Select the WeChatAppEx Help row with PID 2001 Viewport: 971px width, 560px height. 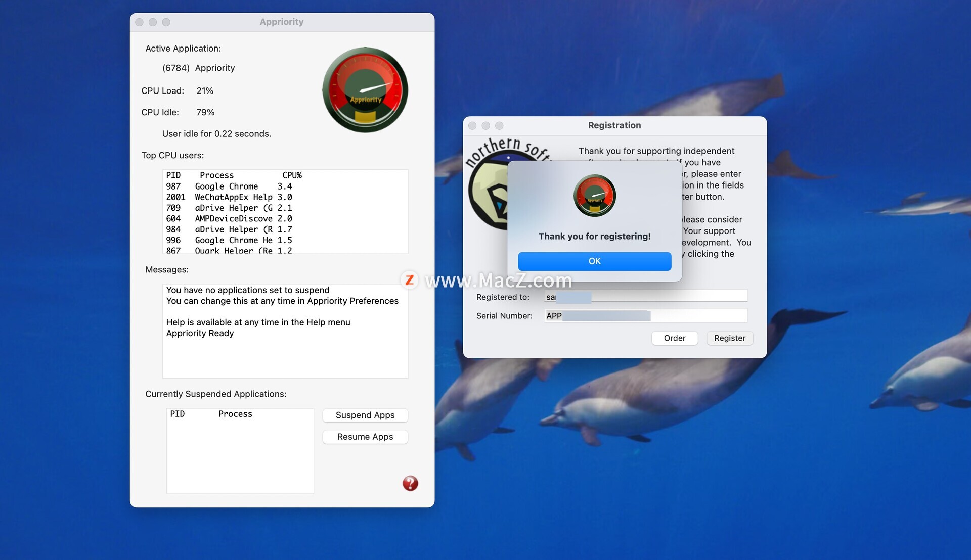(285, 197)
